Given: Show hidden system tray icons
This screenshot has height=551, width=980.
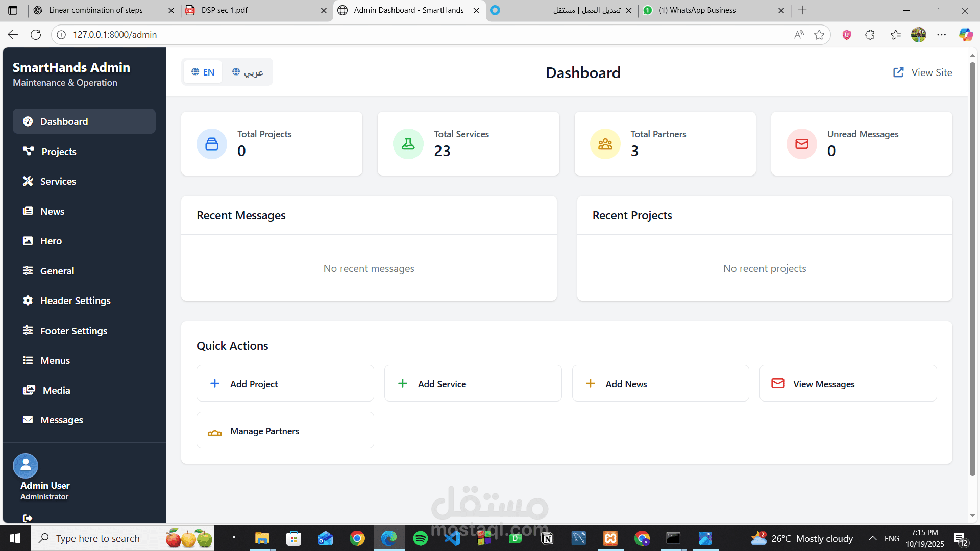Looking at the screenshot, I should pos(873,538).
